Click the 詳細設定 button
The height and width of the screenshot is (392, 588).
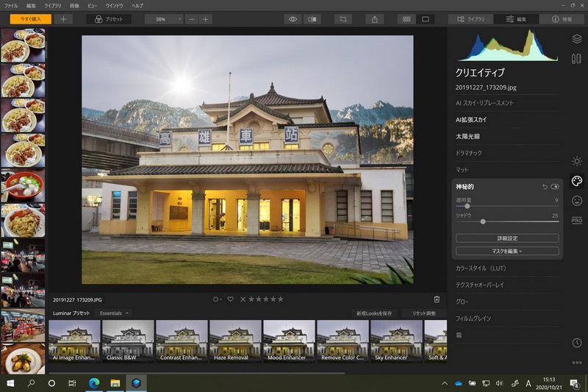pyautogui.click(x=507, y=238)
